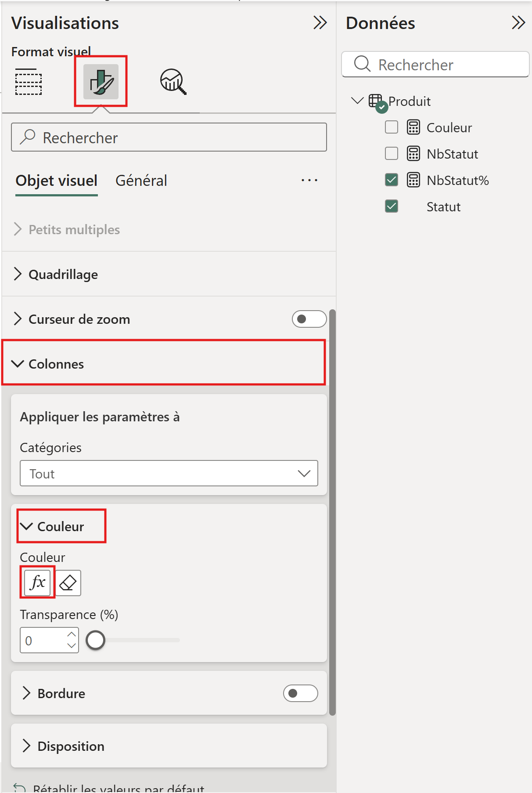Click the fx conditional formatting button
Screen dimensions: 532x793
click(38, 583)
